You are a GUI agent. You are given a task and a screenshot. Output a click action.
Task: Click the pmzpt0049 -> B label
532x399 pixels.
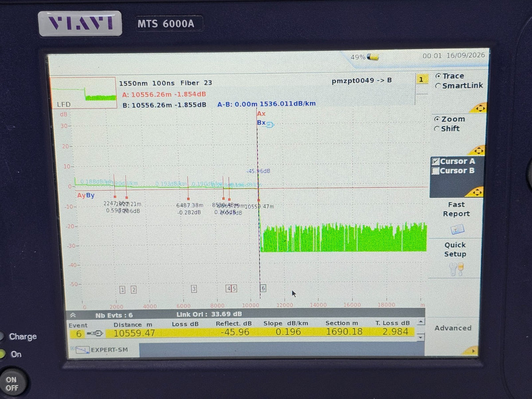click(x=362, y=81)
